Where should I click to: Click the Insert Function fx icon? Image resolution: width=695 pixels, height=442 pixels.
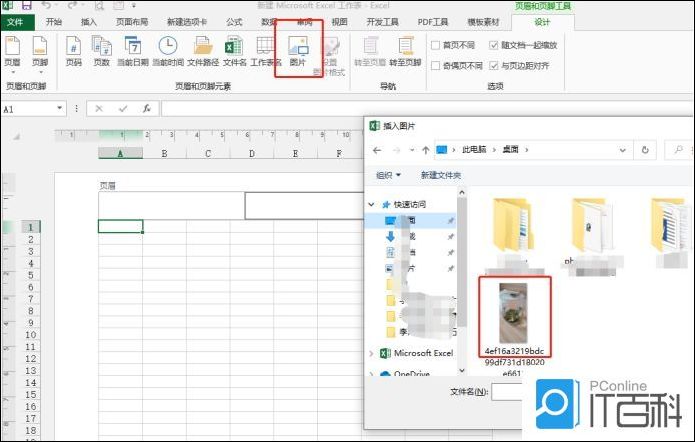(147, 108)
